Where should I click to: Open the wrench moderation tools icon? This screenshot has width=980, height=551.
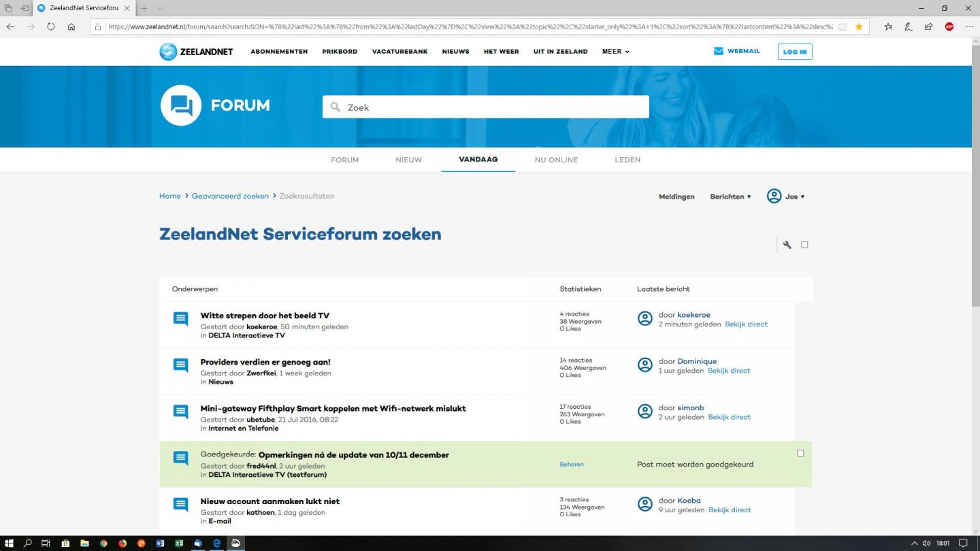tap(787, 245)
